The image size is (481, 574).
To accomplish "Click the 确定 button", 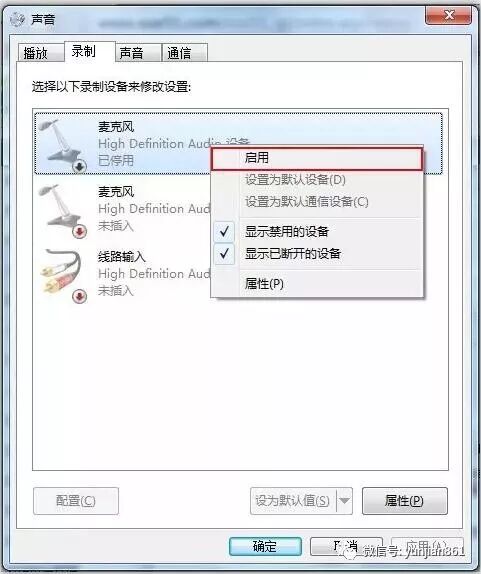I will pyautogui.click(x=265, y=546).
